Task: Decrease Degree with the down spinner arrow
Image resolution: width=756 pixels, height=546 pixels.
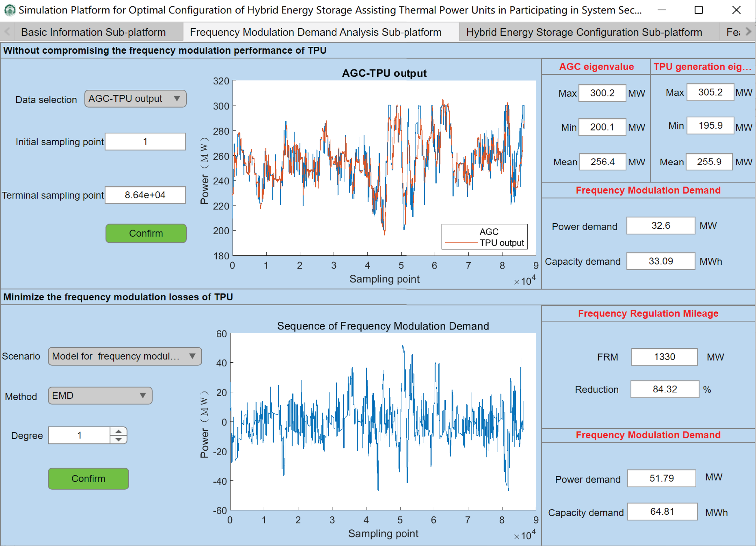Action: click(x=118, y=440)
